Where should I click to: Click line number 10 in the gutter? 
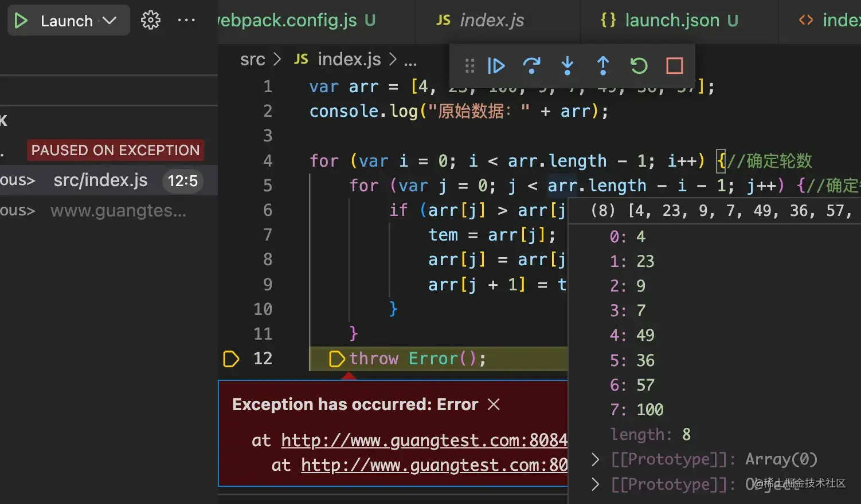tap(263, 309)
